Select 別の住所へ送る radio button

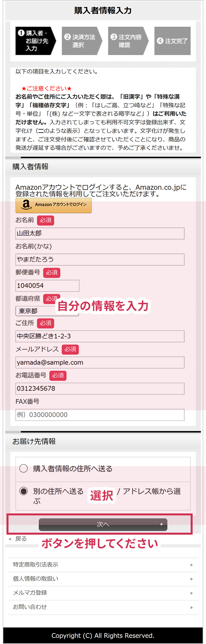pyautogui.click(x=24, y=491)
